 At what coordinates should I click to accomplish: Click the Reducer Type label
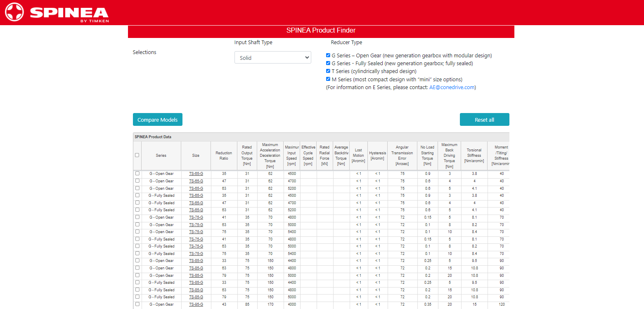click(346, 42)
